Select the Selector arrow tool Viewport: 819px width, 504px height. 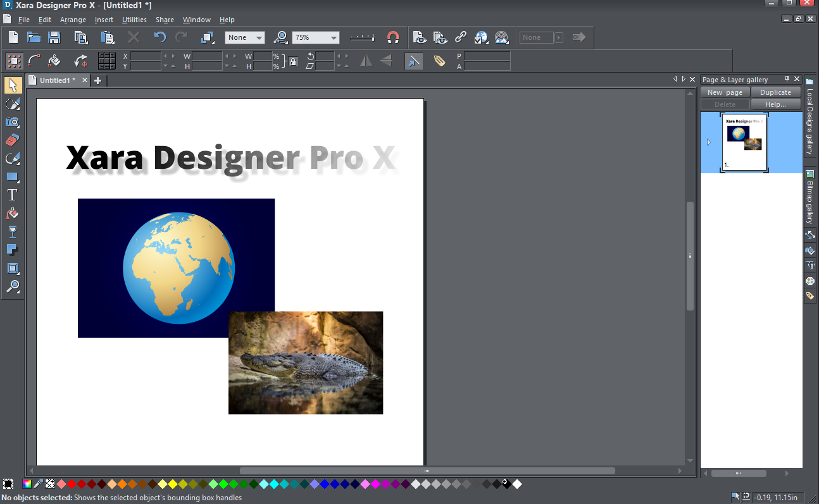(x=12, y=85)
